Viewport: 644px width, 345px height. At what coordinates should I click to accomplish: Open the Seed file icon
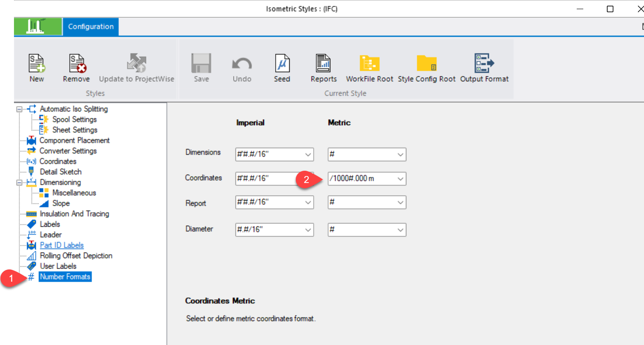(x=282, y=64)
